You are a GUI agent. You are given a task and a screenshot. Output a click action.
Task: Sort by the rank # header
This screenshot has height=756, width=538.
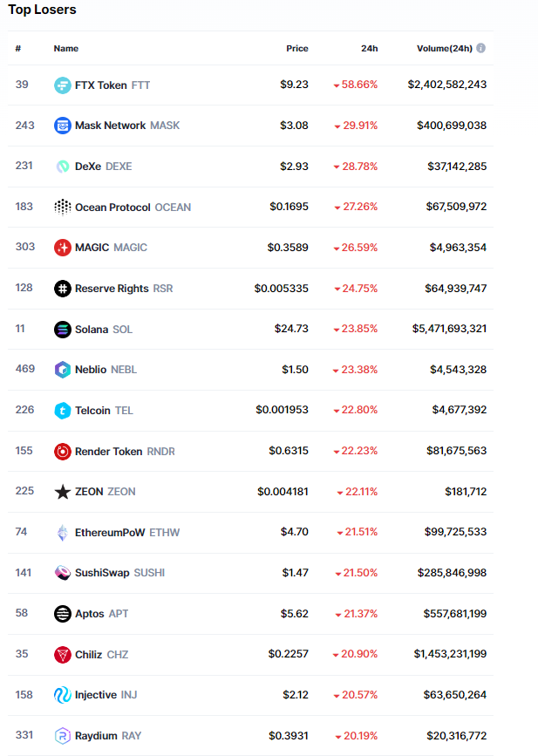coord(18,49)
